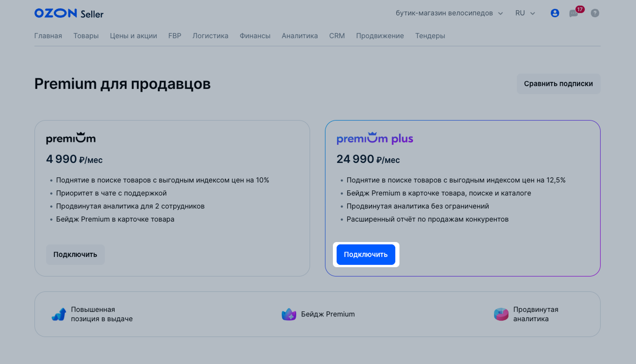This screenshot has height=364, width=636.
Task: Click the Premium badge crown icon
Action: [x=289, y=314]
